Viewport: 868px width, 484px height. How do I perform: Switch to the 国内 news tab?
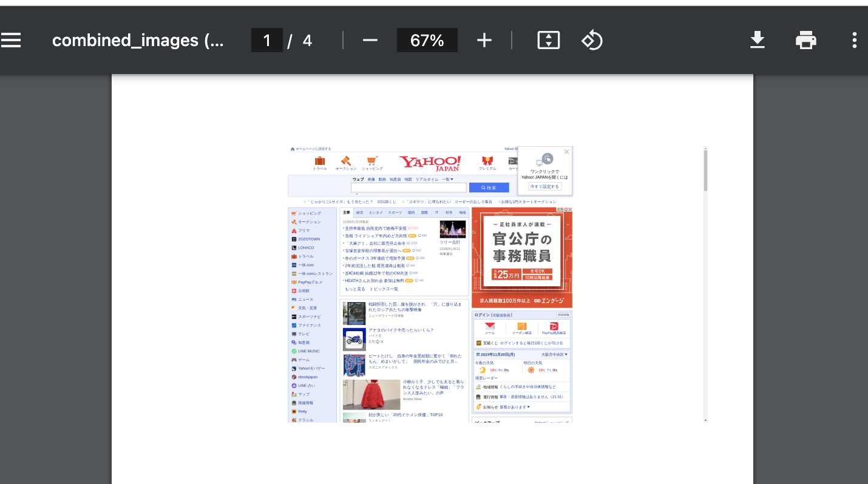pyautogui.click(x=412, y=213)
